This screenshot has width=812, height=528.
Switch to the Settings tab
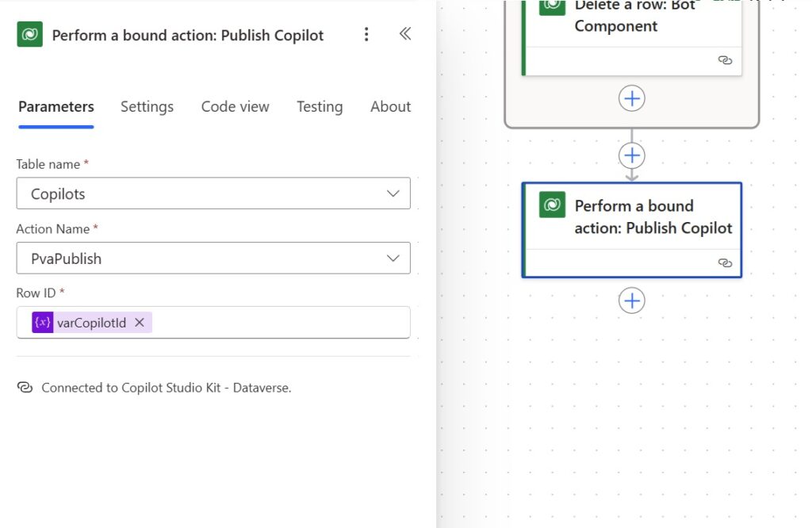point(147,107)
